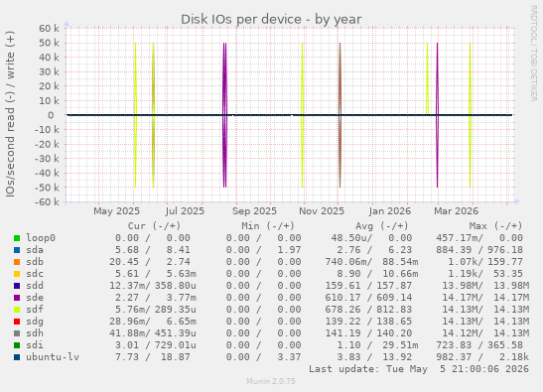Select the 'sdd' legend label
Screen dimensions: 543x392
35,286
